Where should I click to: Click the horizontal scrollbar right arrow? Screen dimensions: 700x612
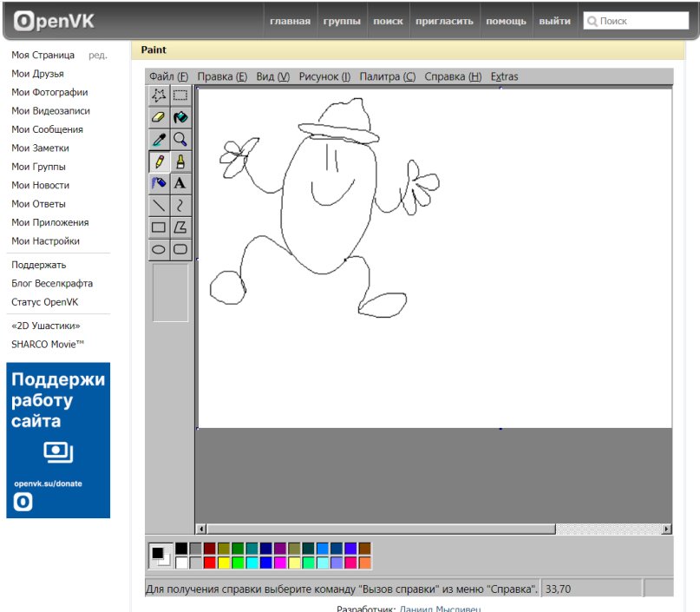click(666, 529)
